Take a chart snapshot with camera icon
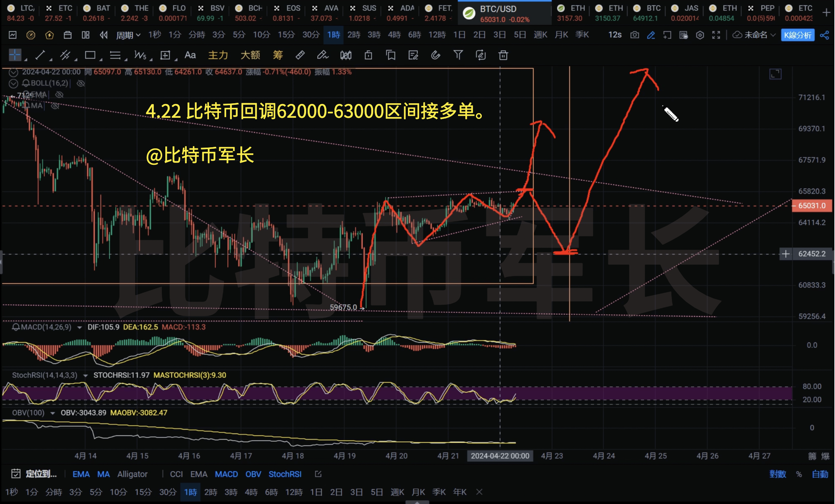This screenshot has height=504, width=835. click(x=635, y=35)
